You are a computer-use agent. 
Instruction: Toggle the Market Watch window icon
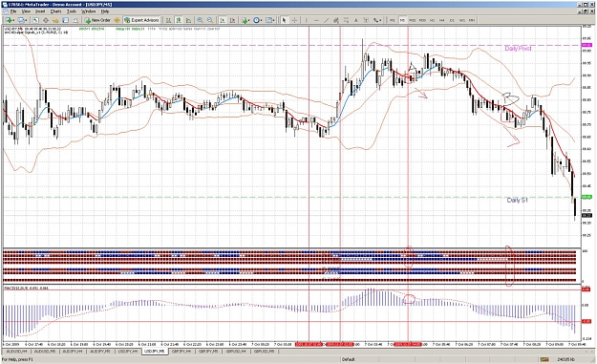[35, 20]
